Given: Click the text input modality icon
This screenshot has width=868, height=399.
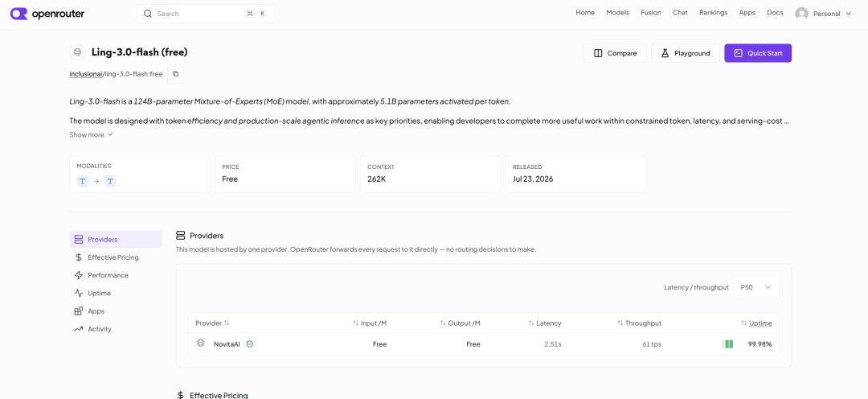Looking at the screenshot, I should point(83,181).
